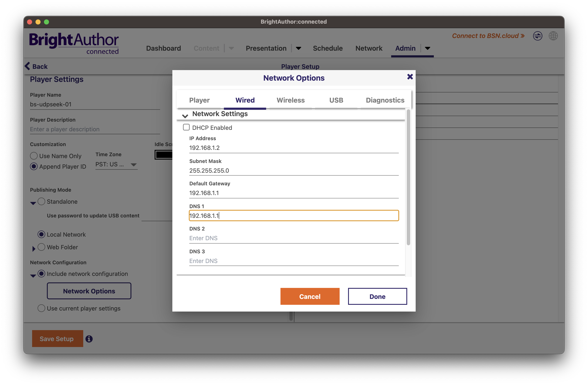The width and height of the screenshot is (588, 385).
Task: Cancel the network options changes
Action: click(x=310, y=296)
